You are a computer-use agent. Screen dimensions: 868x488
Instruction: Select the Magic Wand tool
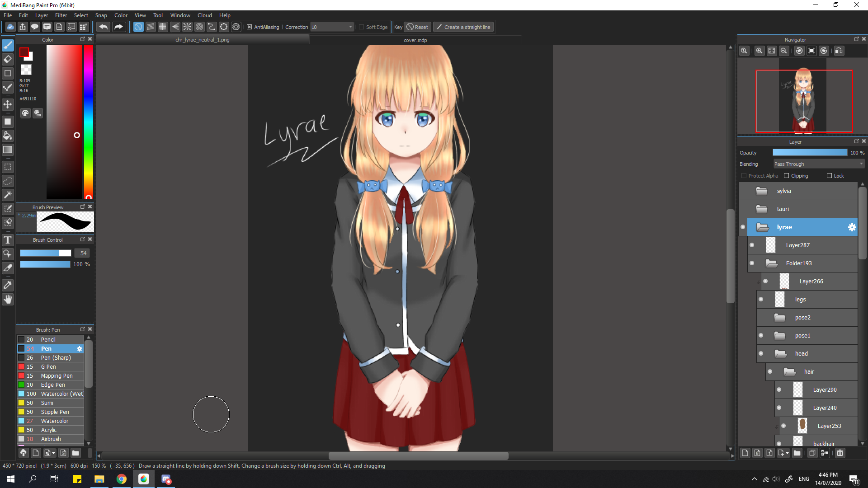pyautogui.click(x=8, y=195)
